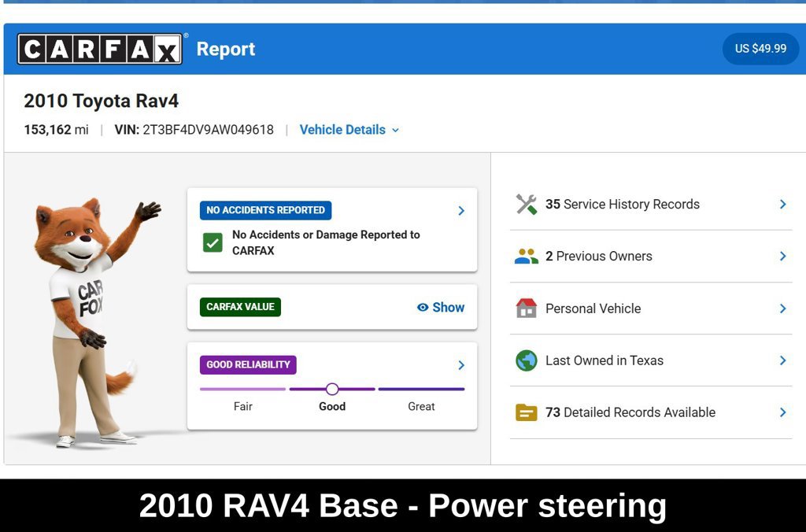Expand the Personal Vehicle row chevron
806x532 pixels.
click(x=783, y=308)
